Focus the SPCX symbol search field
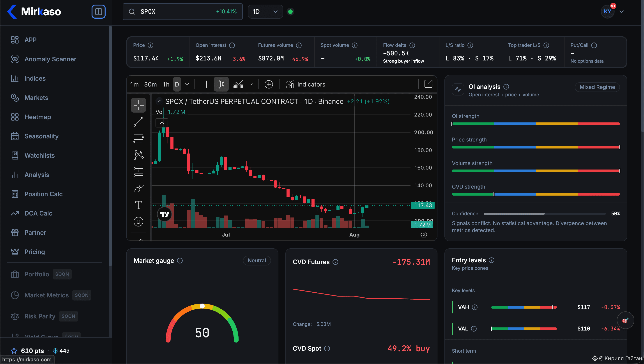 (182, 12)
